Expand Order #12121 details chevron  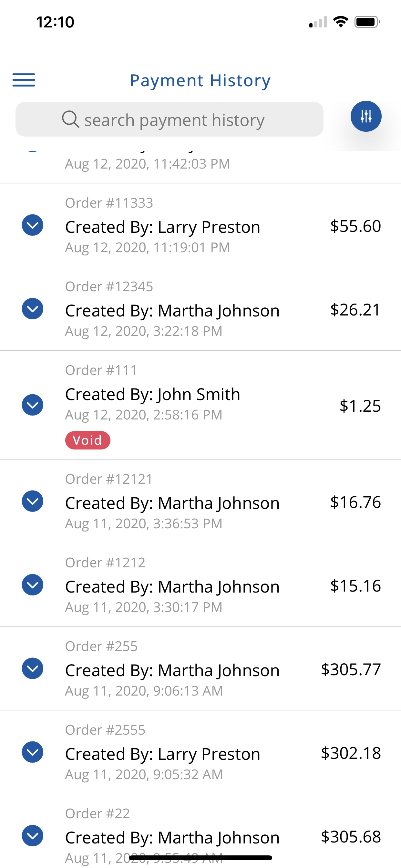[x=32, y=501]
